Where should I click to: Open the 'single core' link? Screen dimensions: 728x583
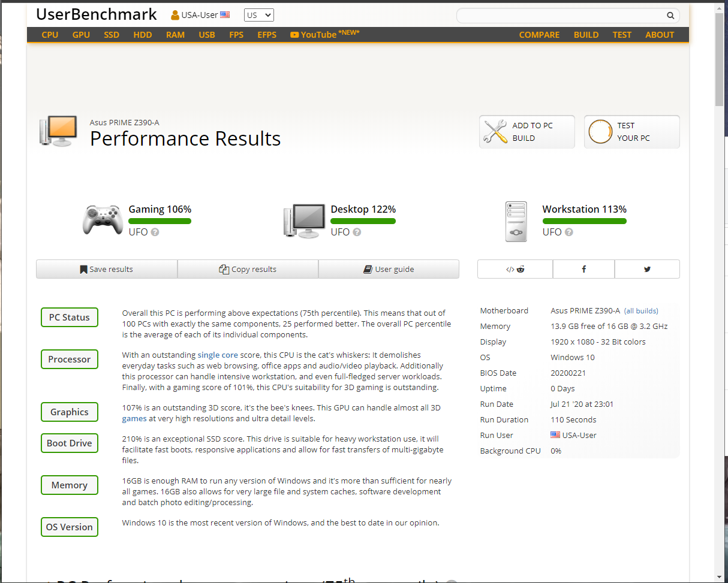(218, 355)
